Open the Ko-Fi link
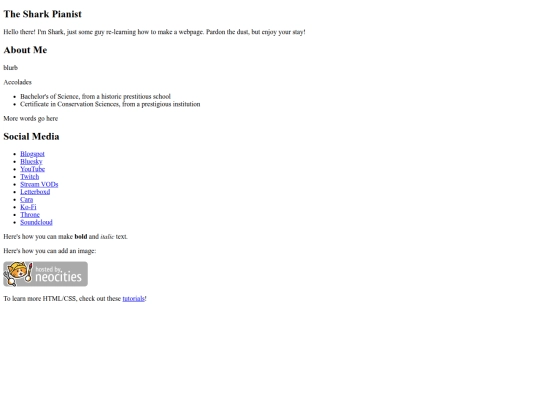Viewport: 540px width, 405px height. pyautogui.click(x=28, y=207)
